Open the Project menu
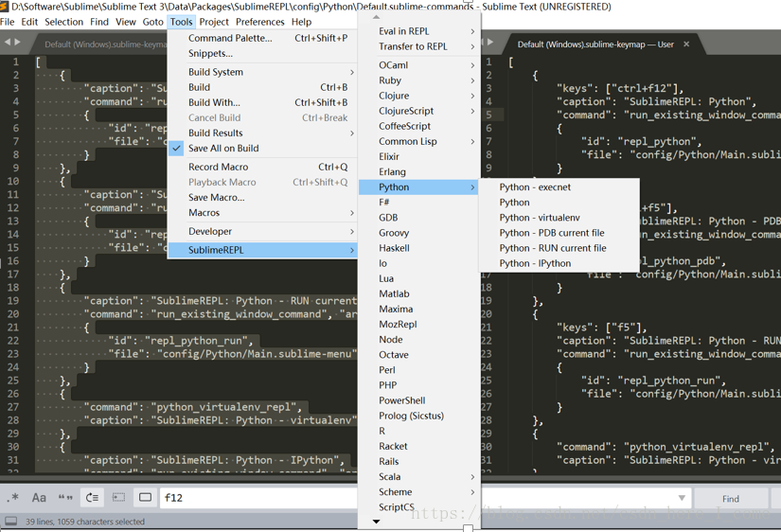 [214, 22]
